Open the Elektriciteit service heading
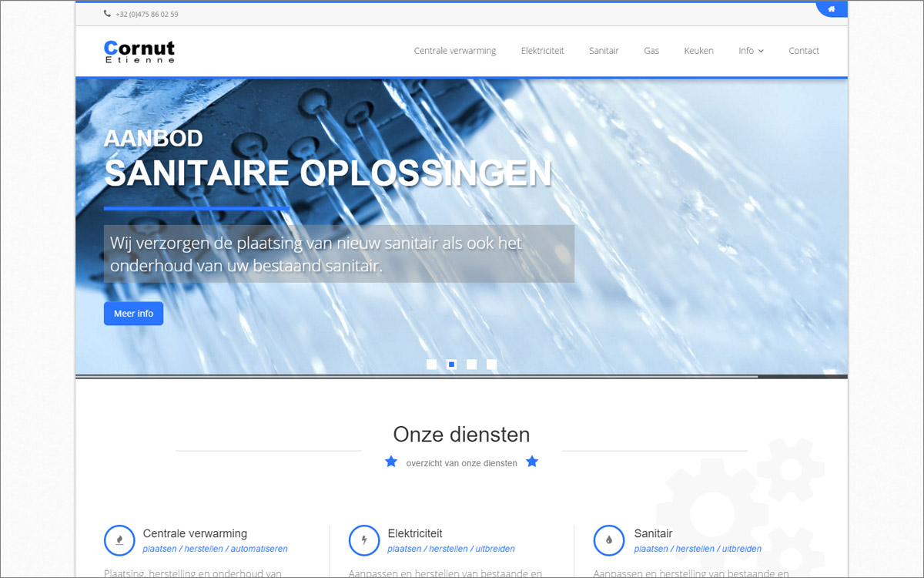This screenshot has width=924, height=578. [x=415, y=533]
